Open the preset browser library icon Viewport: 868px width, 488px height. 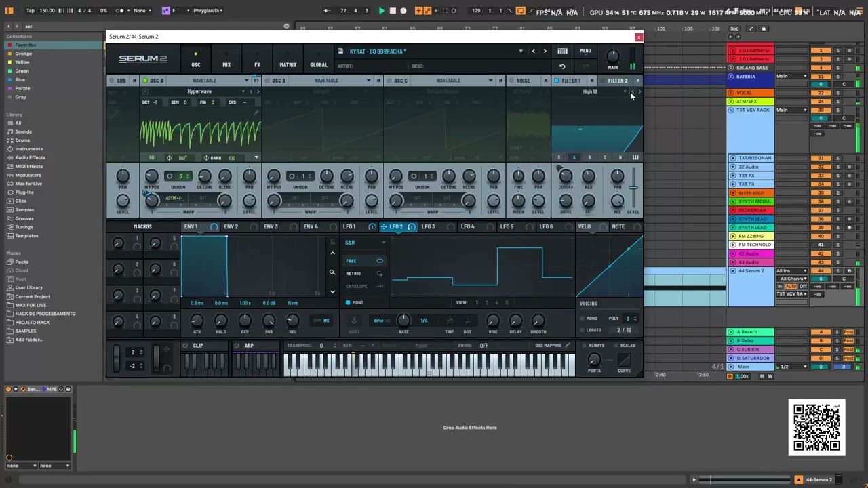562,51
